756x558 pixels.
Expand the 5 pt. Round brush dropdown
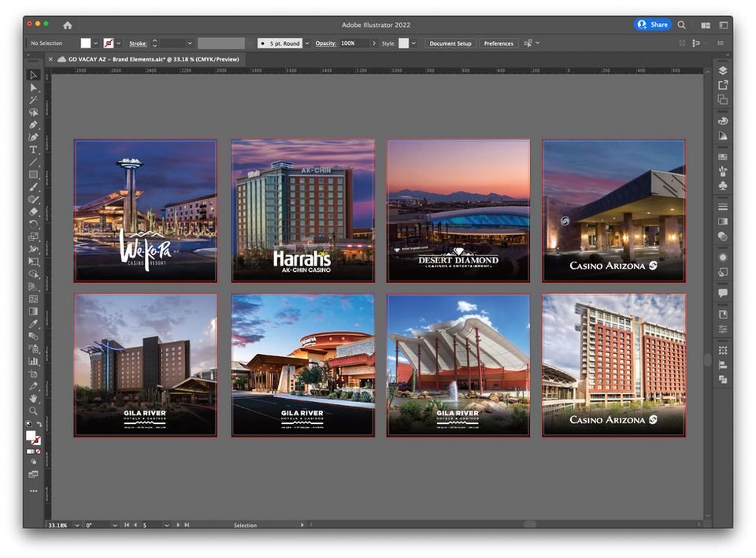(307, 43)
